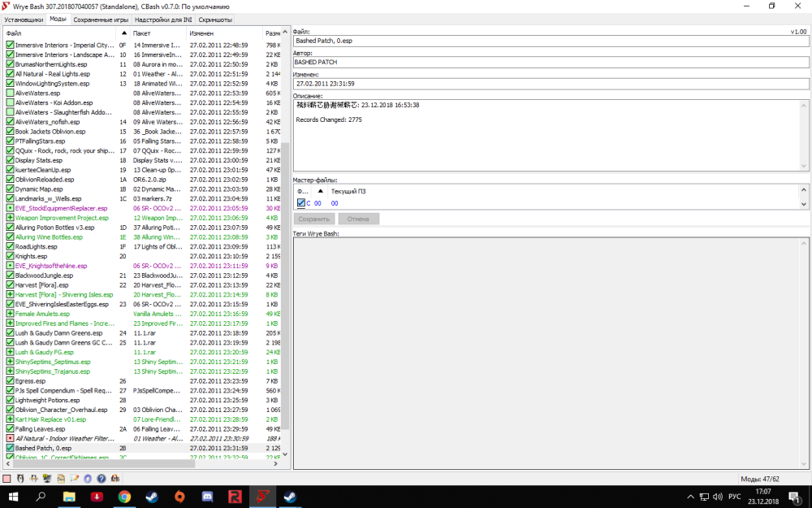Open the Сохраненные игры tab
The image size is (812, 508).
pos(101,20)
